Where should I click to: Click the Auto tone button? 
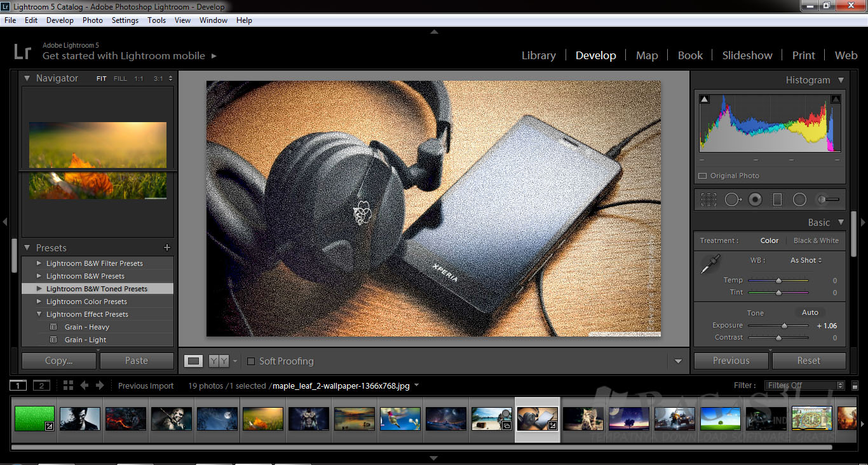[x=810, y=312]
